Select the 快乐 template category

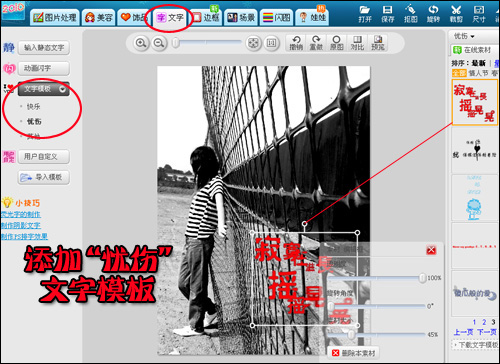coord(33,107)
